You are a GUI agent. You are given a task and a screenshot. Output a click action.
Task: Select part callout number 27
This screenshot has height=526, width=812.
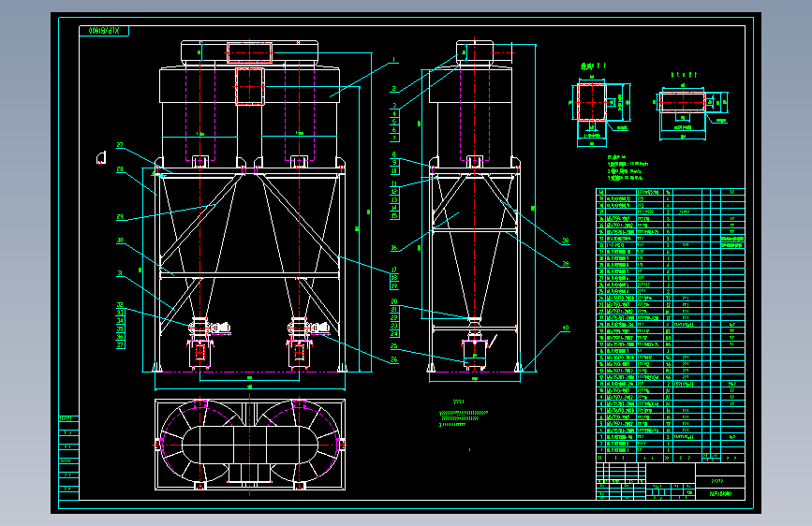[x=120, y=145]
